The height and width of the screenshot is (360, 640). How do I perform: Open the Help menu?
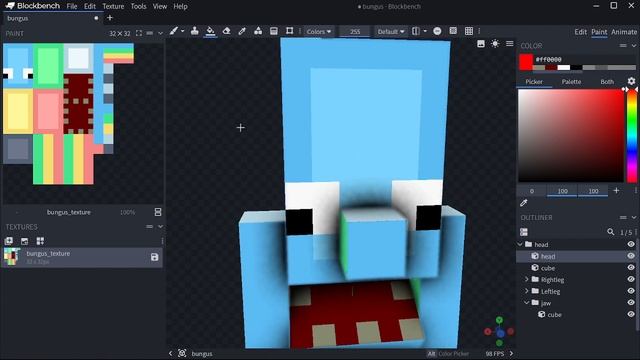(x=180, y=6)
